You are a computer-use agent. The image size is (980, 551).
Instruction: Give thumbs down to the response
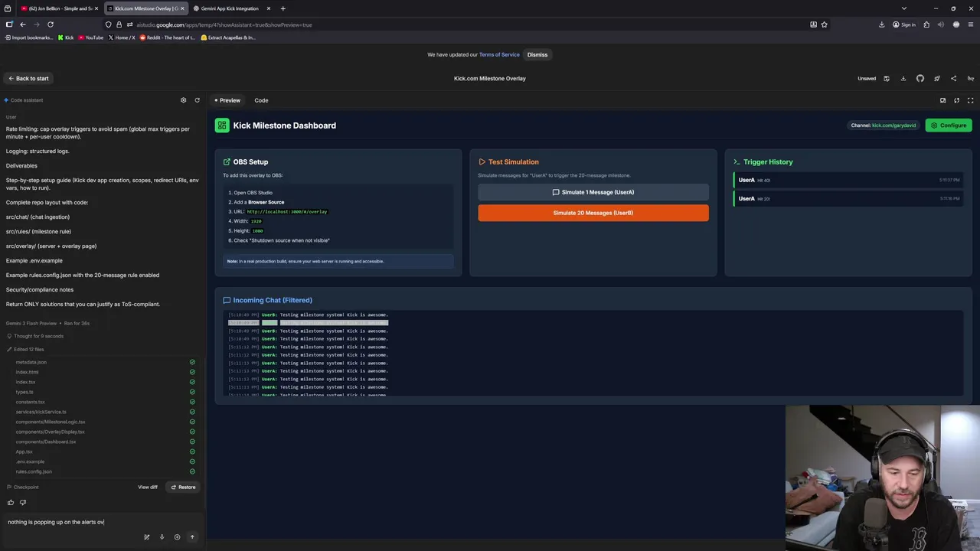[23, 503]
